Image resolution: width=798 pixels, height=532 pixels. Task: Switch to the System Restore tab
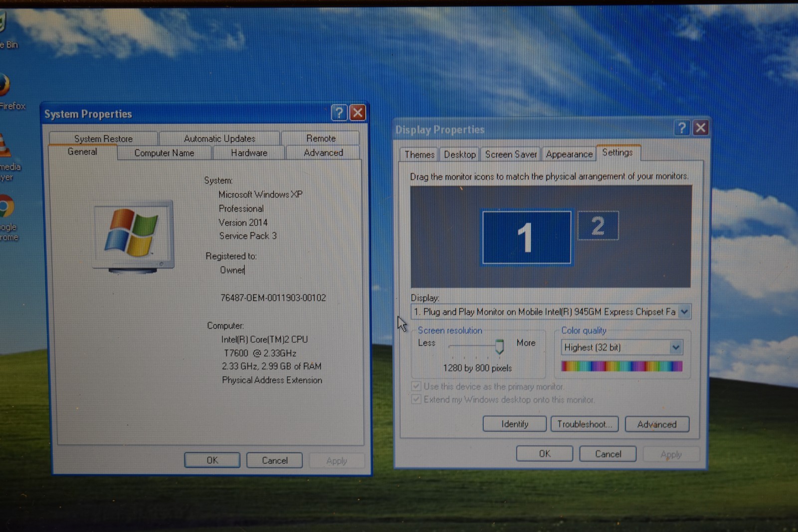pyautogui.click(x=103, y=138)
